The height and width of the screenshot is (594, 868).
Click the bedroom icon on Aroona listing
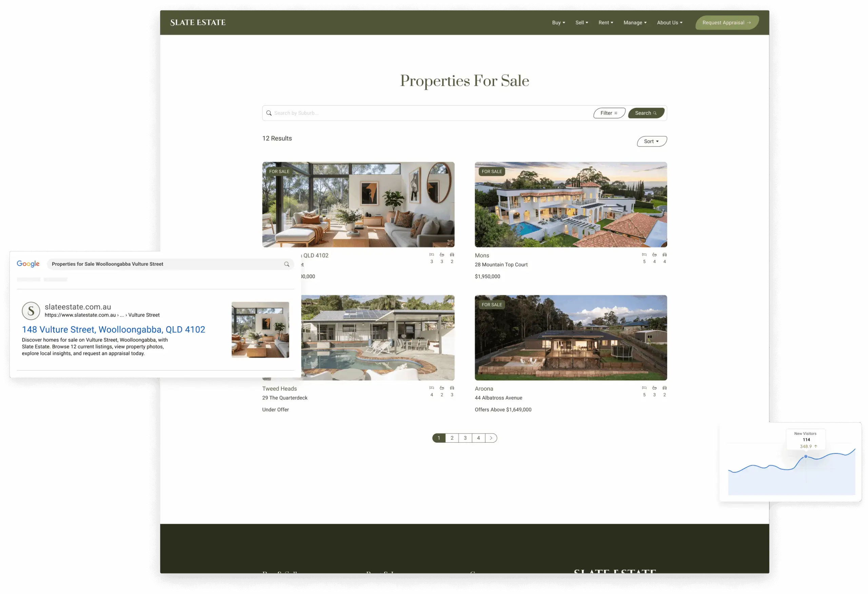tap(644, 388)
